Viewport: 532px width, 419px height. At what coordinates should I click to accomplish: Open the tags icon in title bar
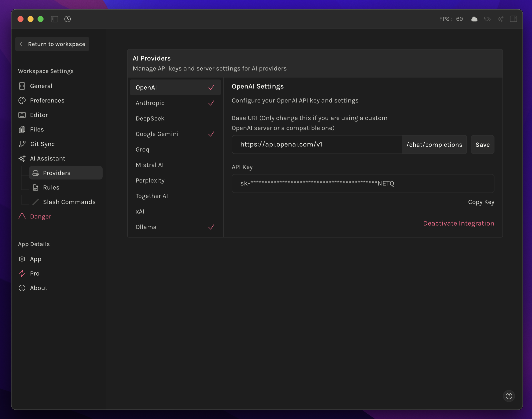pyautogui.click(x=487, y=19)
